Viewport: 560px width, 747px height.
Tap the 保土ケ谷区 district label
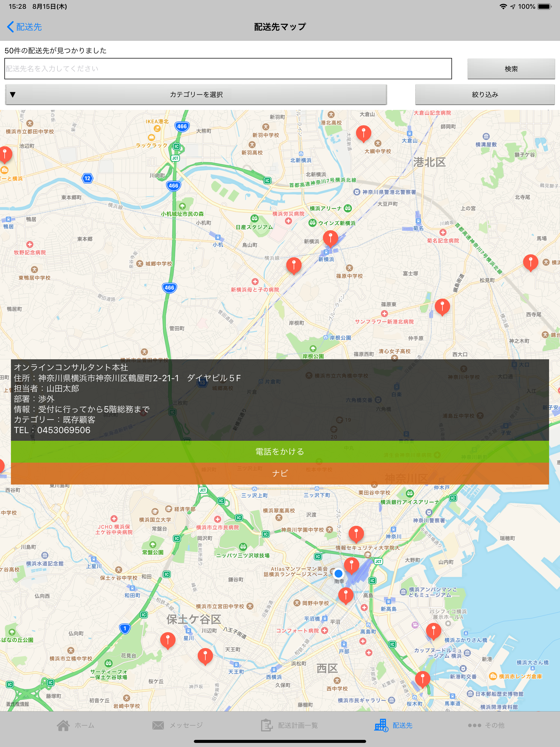point(194,619)
